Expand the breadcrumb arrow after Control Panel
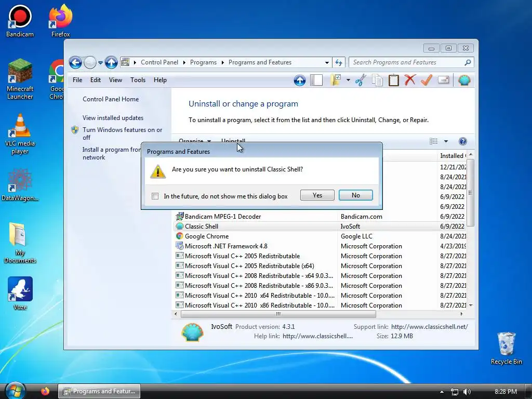Screen dimensions: 532x399 (184, 62)
